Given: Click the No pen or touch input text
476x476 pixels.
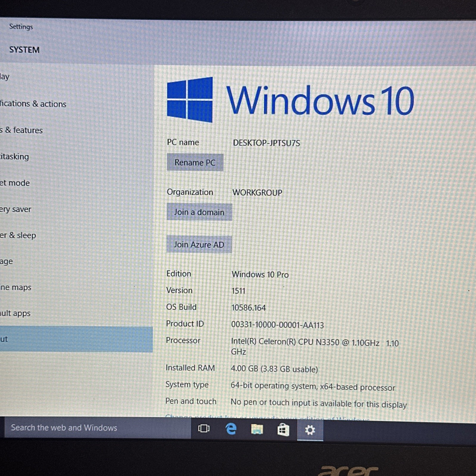Looking at the screenshot, I should click(318, 403).
